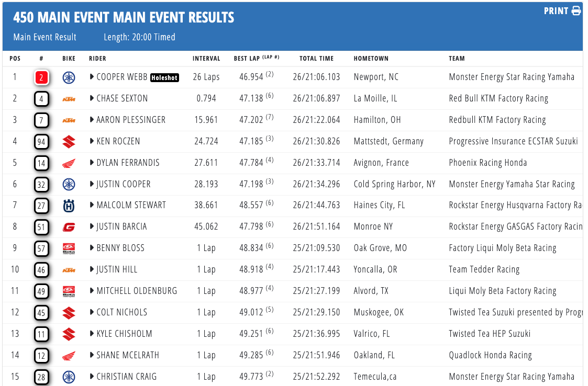The width and height of the screenshot is (588, 386).
Task: Click red number 2 plate badge
Action: [x=42, y=78]
